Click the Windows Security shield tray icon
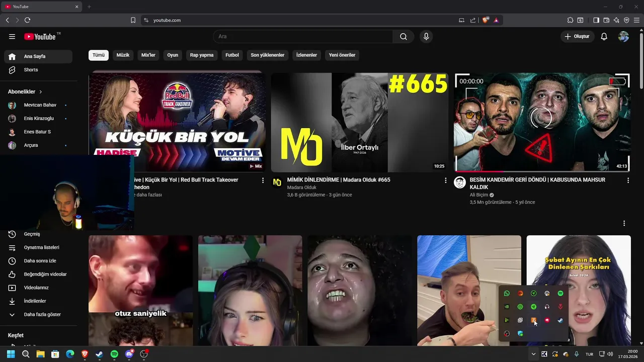The width and height of the screenshot is (644, 362). click(520, 334)
